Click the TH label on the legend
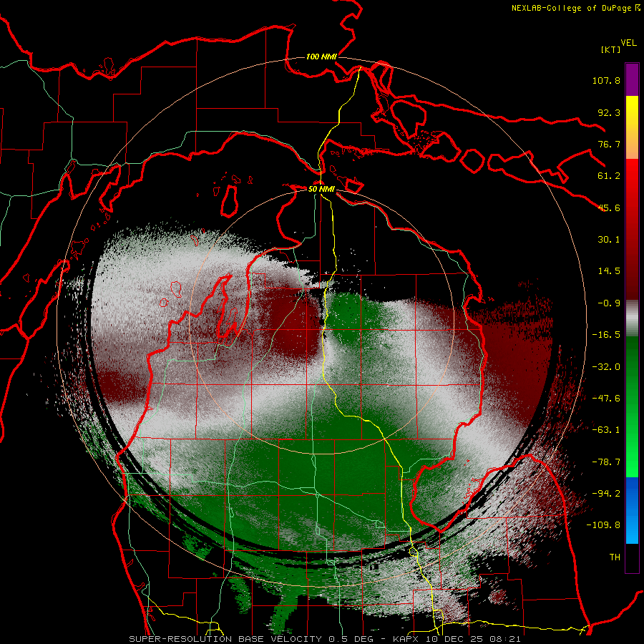Screen dimensions: 644x644 coord(615,557)
